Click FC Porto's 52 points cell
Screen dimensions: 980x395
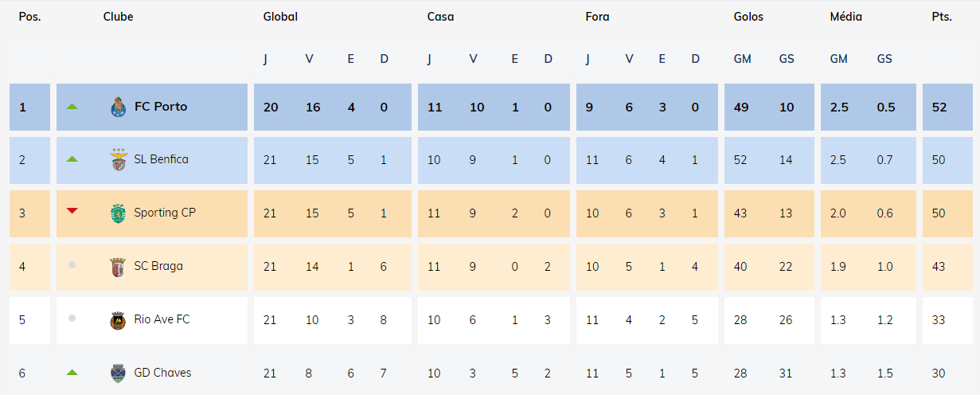pyautogui.click(x=939, y=107)
